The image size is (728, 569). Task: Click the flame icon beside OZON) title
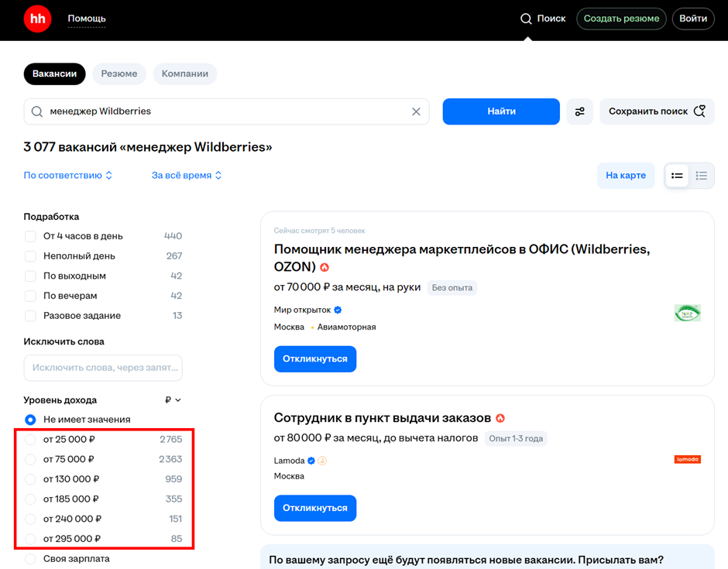click(x=325, y=267)
